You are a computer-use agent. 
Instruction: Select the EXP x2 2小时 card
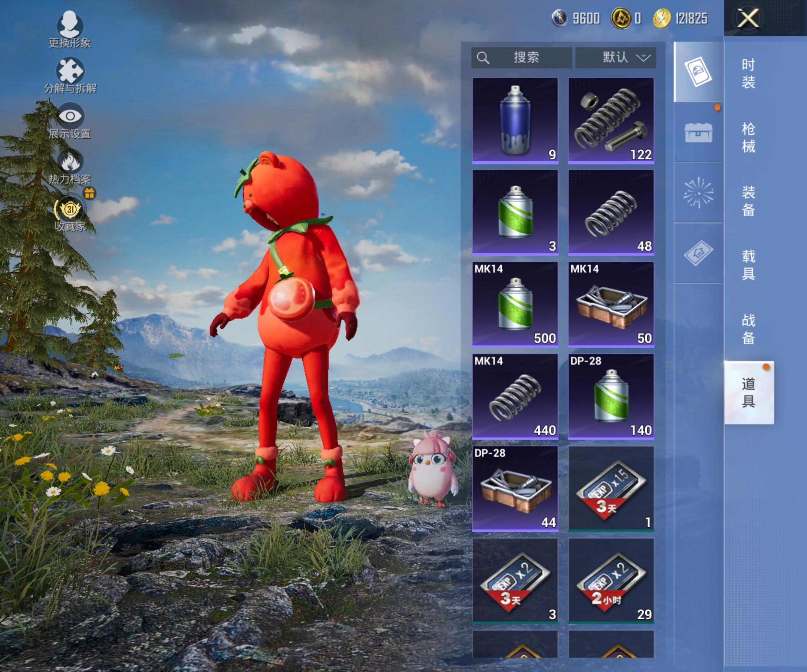point(611,580)
